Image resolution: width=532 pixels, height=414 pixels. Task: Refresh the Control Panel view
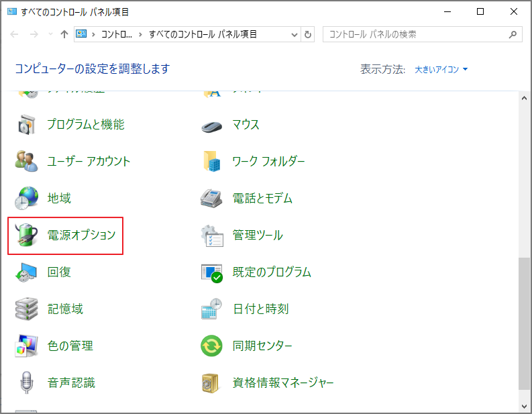tap(308, 34)
